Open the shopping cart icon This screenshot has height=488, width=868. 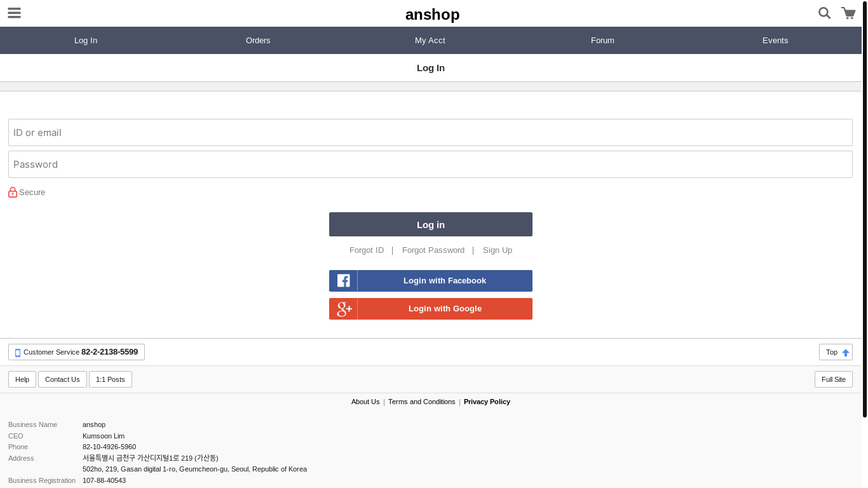pos(848,13)
